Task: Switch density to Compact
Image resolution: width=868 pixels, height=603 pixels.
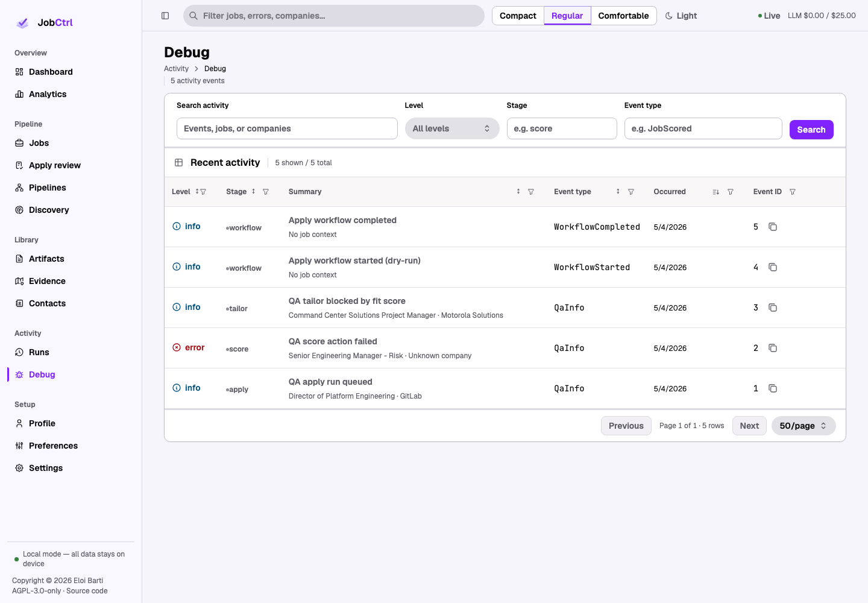Action: (518, 16)
